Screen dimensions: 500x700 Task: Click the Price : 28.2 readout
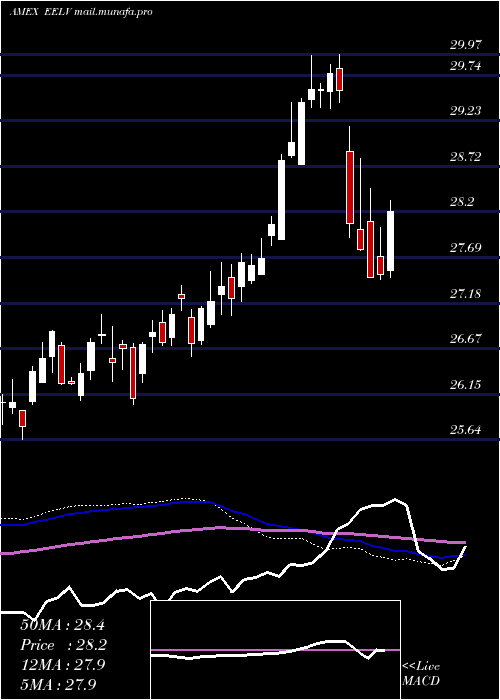click(x=62, y=645)
